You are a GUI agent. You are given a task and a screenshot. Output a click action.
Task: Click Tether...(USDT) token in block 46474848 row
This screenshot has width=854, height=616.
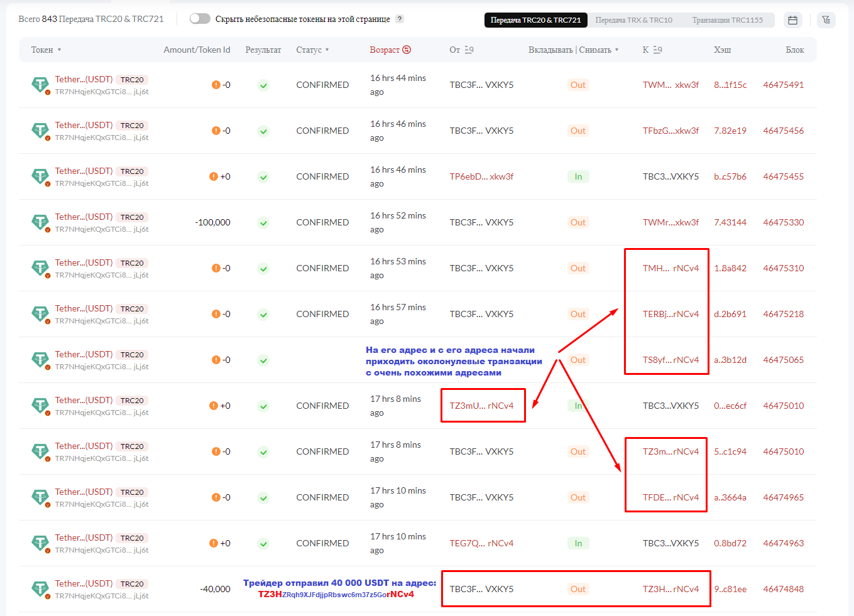[84, 583]
